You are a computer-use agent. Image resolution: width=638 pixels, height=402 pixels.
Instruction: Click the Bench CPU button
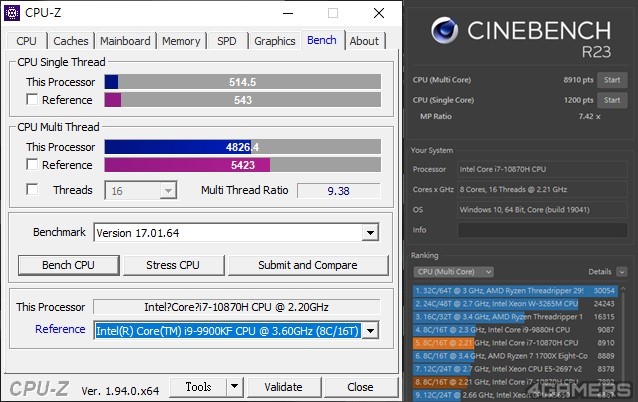(68, 265)
